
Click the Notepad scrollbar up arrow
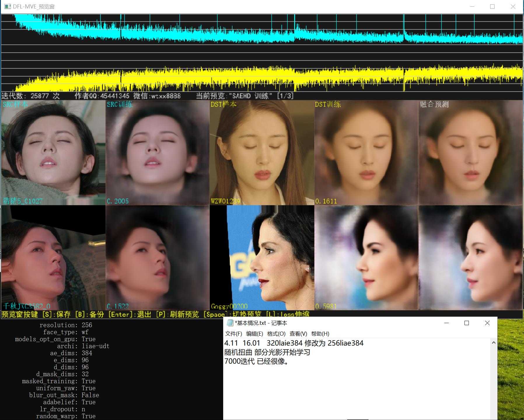point(494,343)
